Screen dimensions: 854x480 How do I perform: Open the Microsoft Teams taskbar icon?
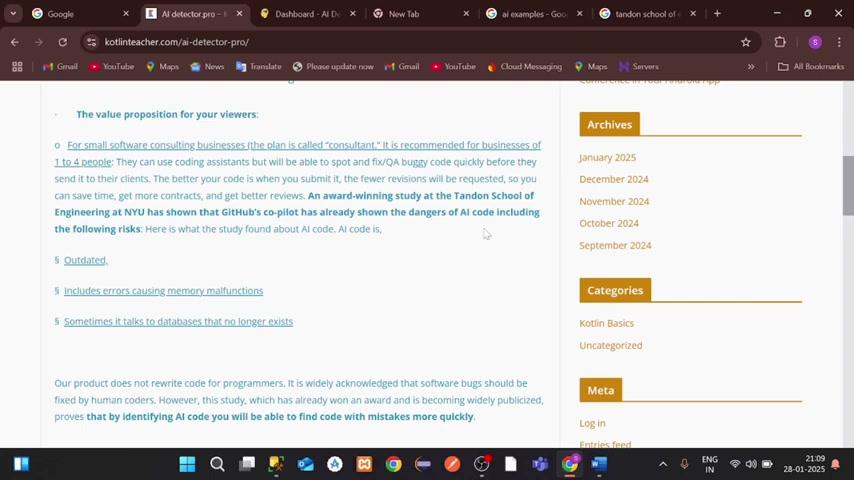point(540,464)
